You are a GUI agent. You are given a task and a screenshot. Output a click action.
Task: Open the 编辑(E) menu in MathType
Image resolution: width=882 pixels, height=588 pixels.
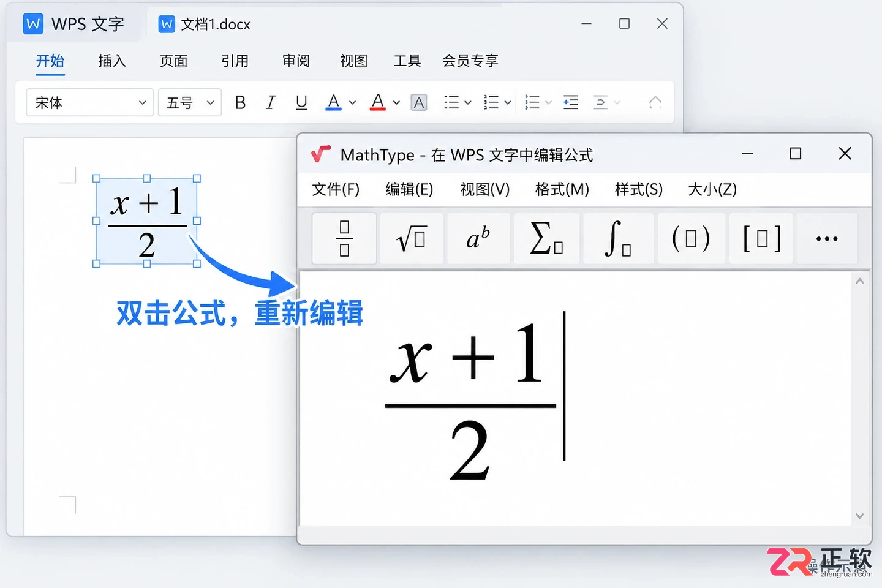pyautogui.click(x=409, y=189)
